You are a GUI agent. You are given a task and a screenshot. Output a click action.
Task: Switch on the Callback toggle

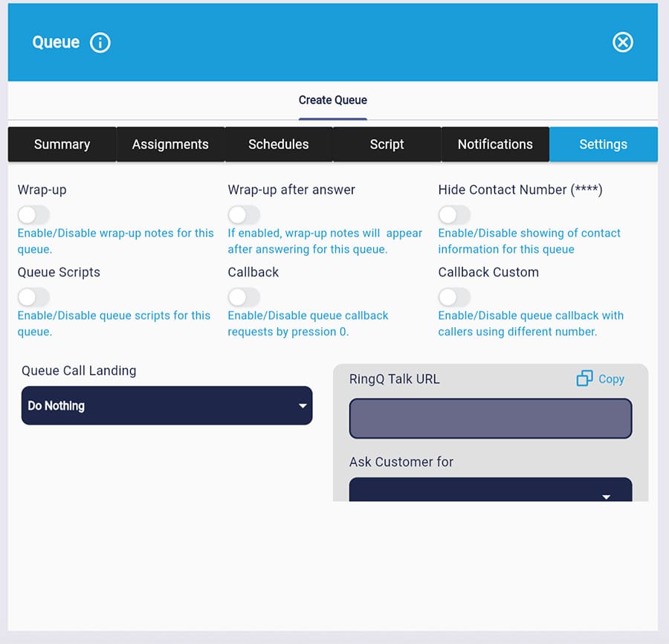pyautogui.click(x=244, y=297)
